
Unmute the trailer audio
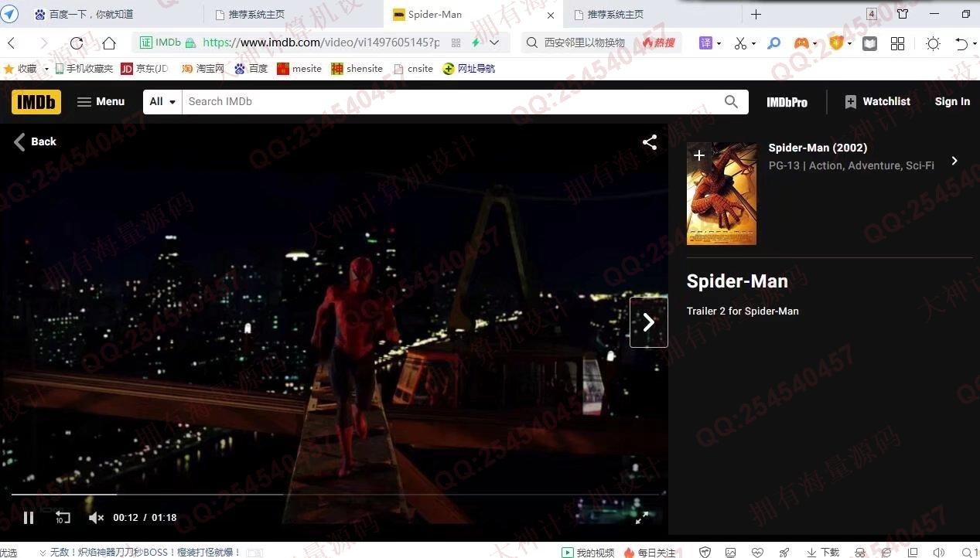[96, 518]
